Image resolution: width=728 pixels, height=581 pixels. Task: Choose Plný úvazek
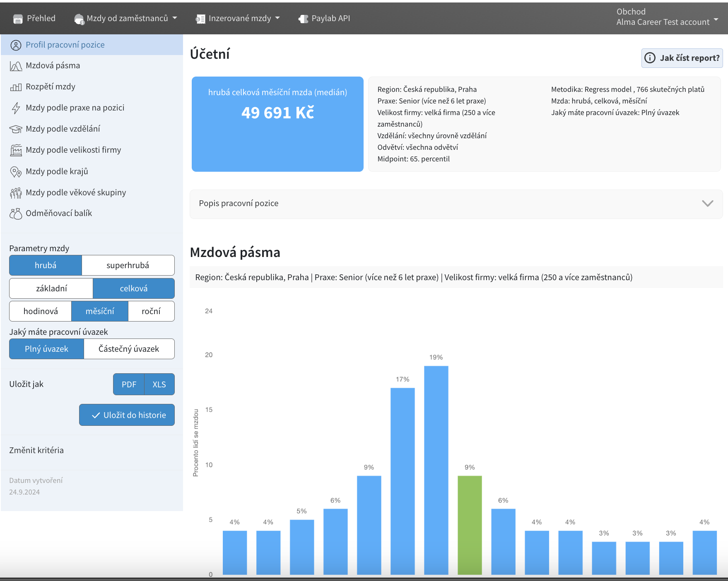click(x=47, y=349)
